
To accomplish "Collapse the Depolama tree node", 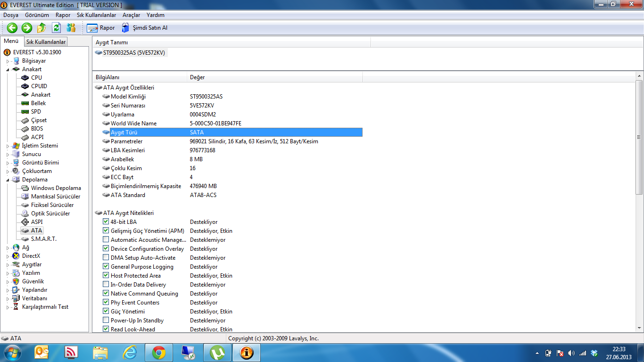I will click(x=8, y=180).
